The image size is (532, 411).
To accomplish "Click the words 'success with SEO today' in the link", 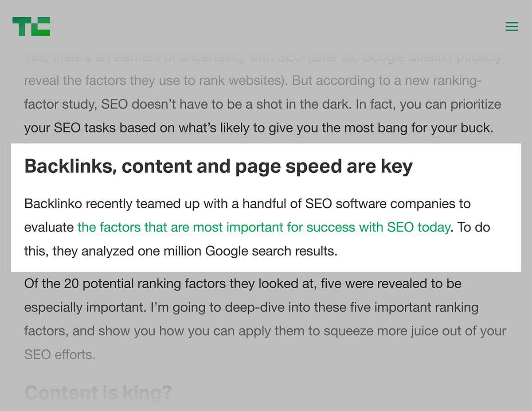I will click(x=380, y=228).
